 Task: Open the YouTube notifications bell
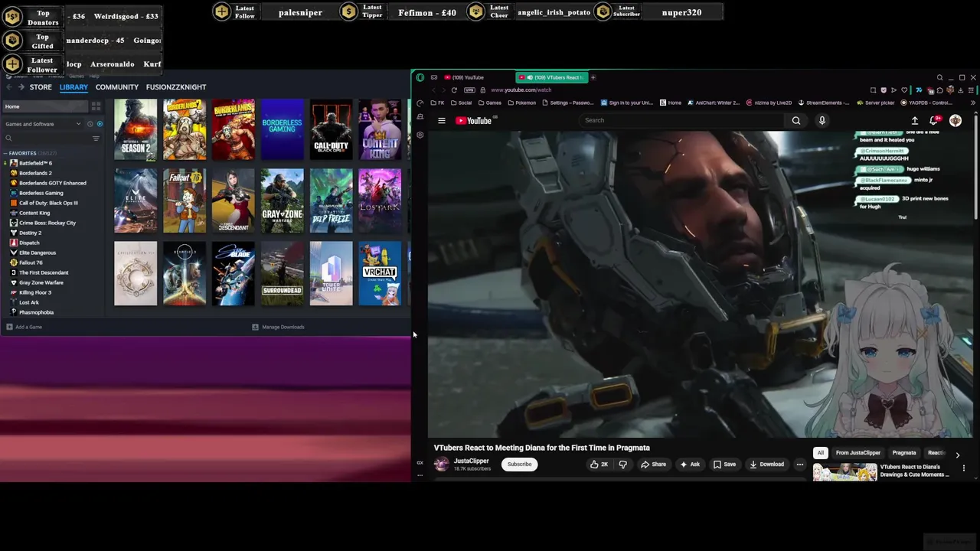coord(934,120)
